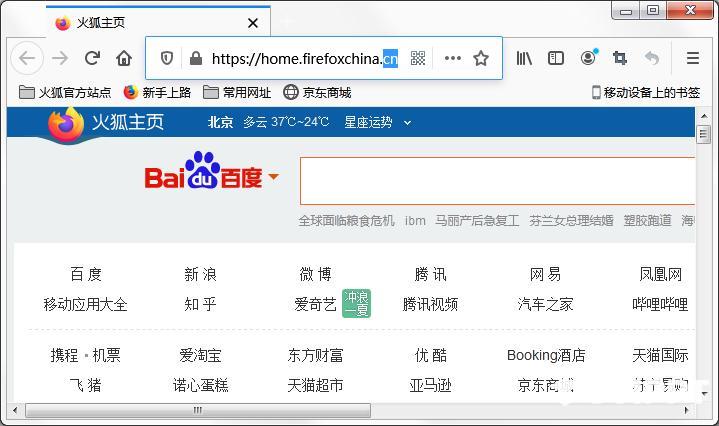Click the 北京 city link
This screenshot has width=719, height=426.
click(x=220, y=122)
